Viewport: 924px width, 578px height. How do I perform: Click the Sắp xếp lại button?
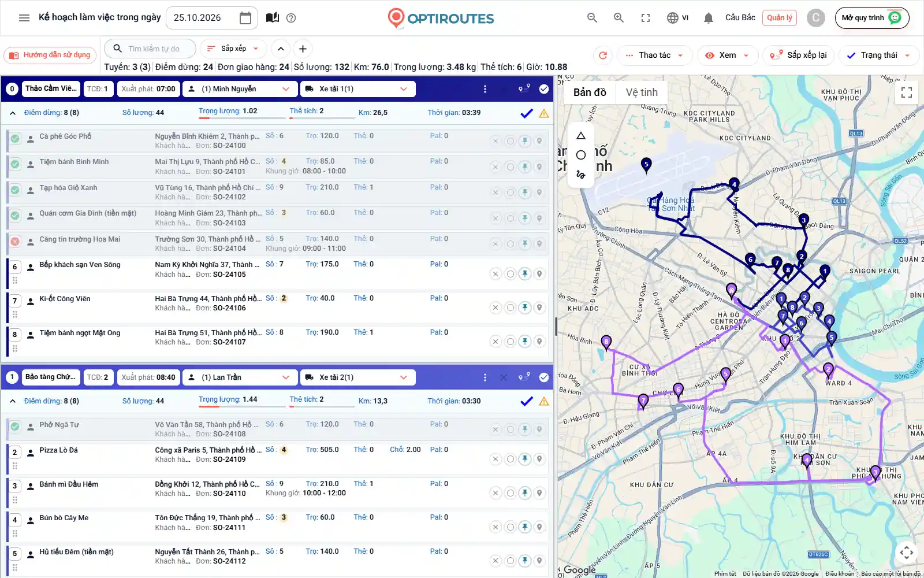coord(799,55)
